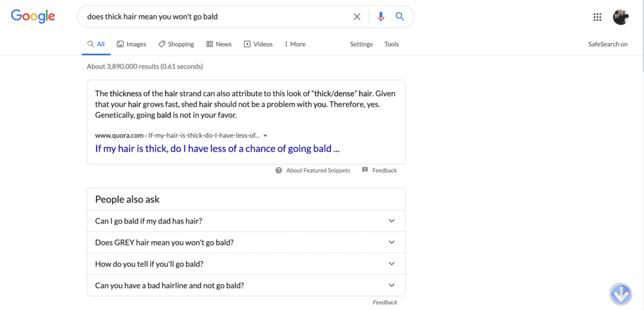Open the Google logo homepage link
The image size is (644, 310).
click(x=33, y=16)
